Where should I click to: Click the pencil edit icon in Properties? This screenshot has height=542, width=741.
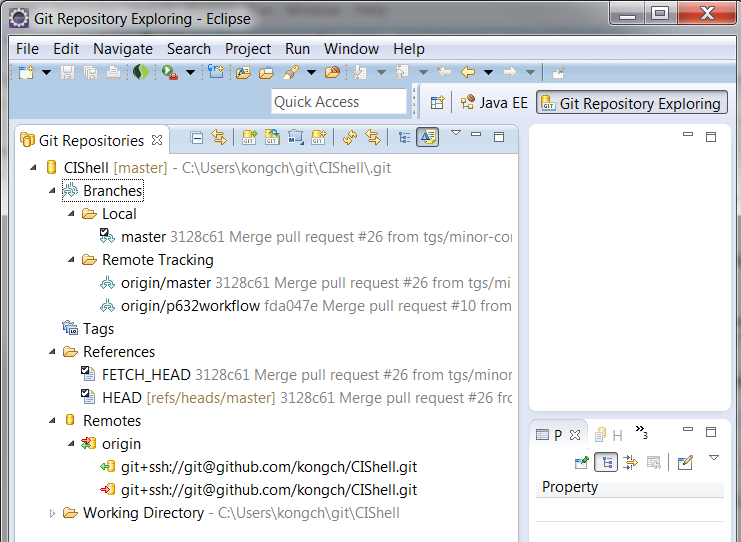click(685, 462)
